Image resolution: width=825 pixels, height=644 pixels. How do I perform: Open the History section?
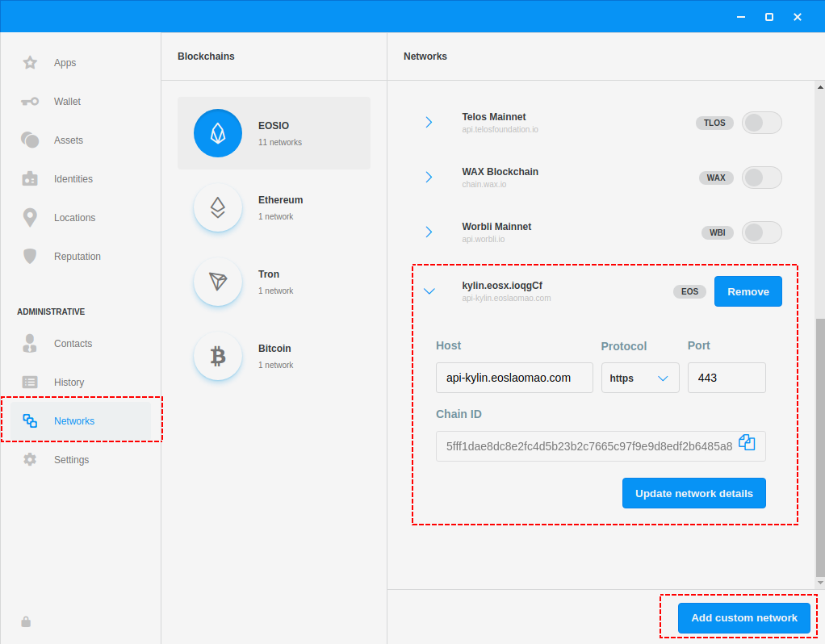click(69, 382)
